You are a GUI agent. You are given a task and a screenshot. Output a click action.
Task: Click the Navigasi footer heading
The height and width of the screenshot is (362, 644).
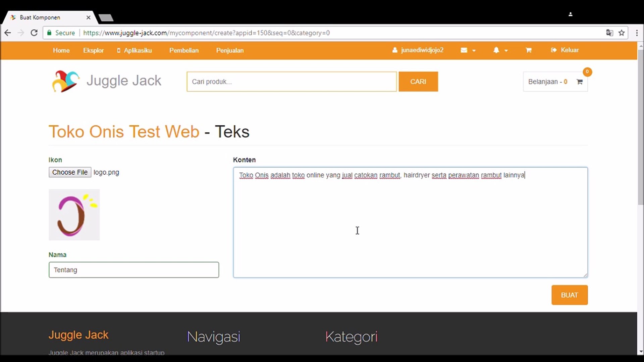coord(214,337)
